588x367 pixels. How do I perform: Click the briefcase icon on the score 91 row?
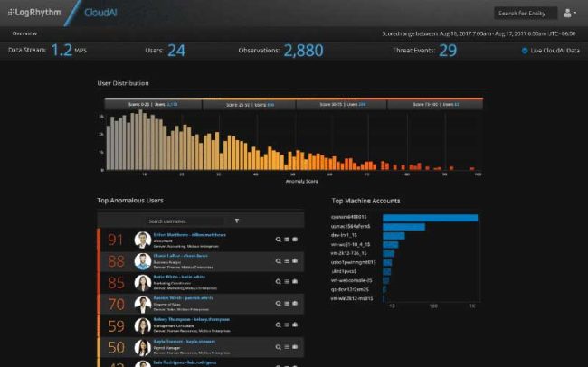(x=294, y=240)
